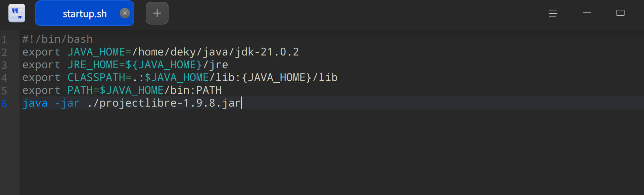The width and height of the screenshot is (644, 195).
Task: Open a new tab with plus button
Action: coord(157,13)
